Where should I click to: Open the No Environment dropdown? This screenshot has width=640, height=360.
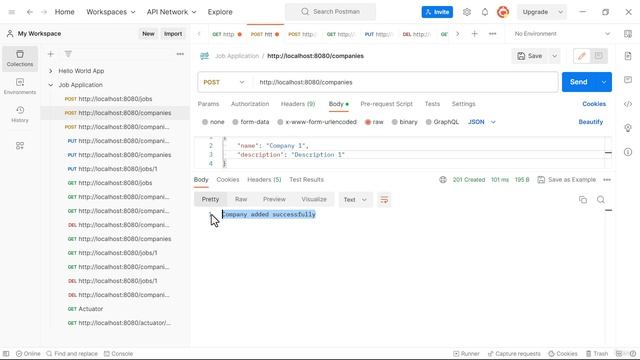point(562,34)
